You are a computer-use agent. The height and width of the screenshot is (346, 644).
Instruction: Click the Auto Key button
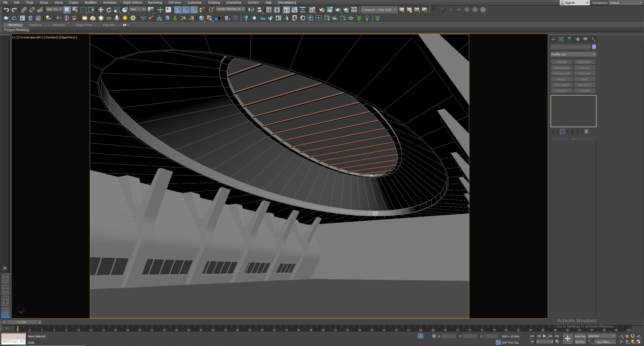pyautogui.click(x=580, y=336)
